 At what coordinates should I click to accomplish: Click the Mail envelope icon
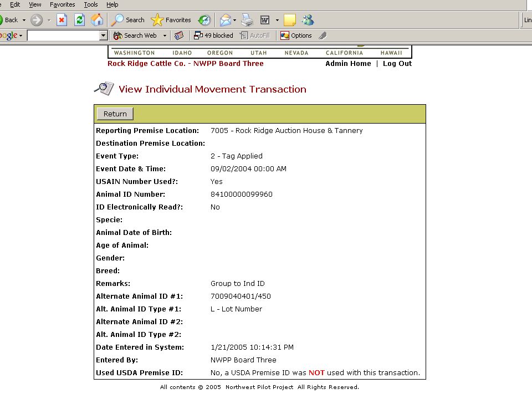[225, 20]
